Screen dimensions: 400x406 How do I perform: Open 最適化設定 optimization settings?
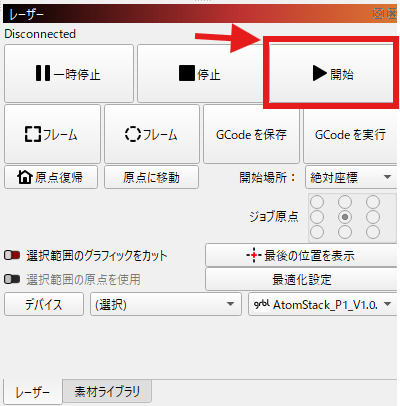tap(301, 279)
